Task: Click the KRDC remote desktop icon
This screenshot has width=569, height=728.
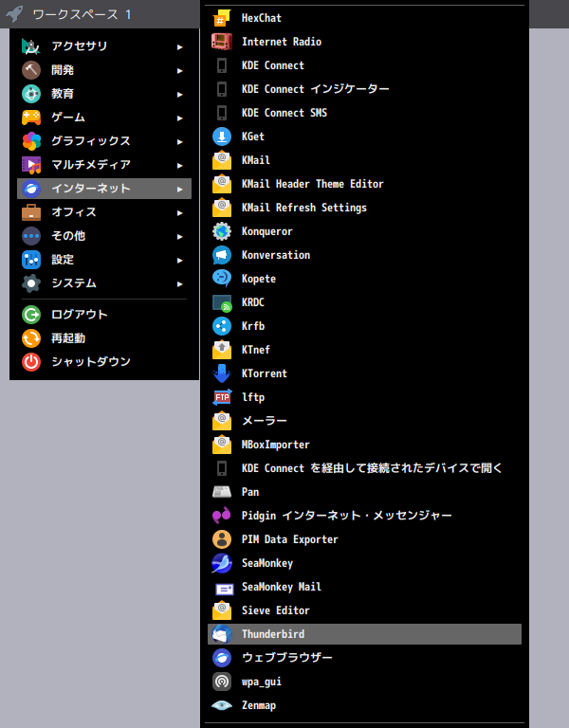Action: pyautogui.click(x=222, y=302)
